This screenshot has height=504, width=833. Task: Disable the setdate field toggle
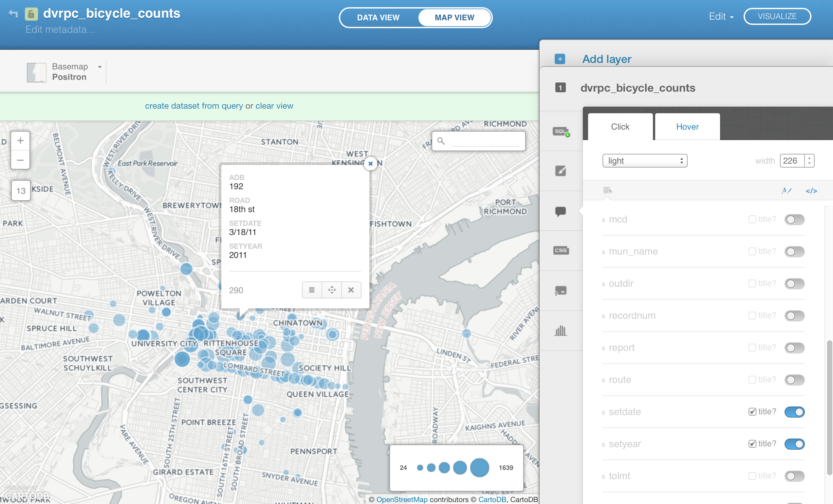794,412
